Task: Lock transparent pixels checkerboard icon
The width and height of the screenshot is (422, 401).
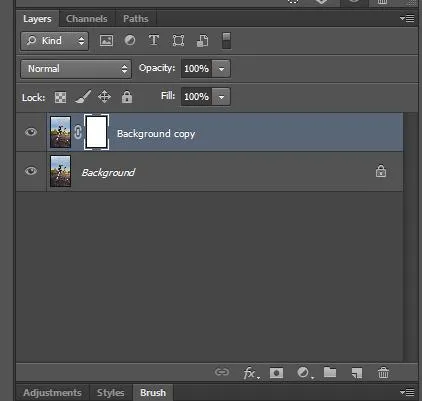Action: click(60, 97)
